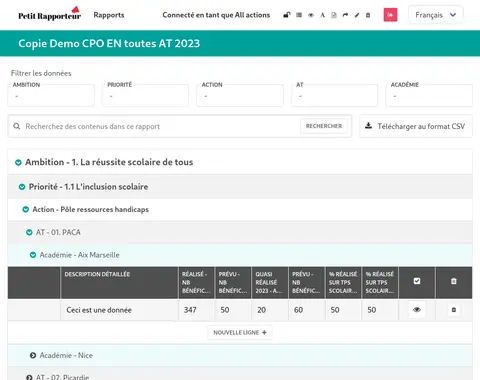Click the table grid icon in header
The width and height of the screenshot is (480, 380).
299,15
